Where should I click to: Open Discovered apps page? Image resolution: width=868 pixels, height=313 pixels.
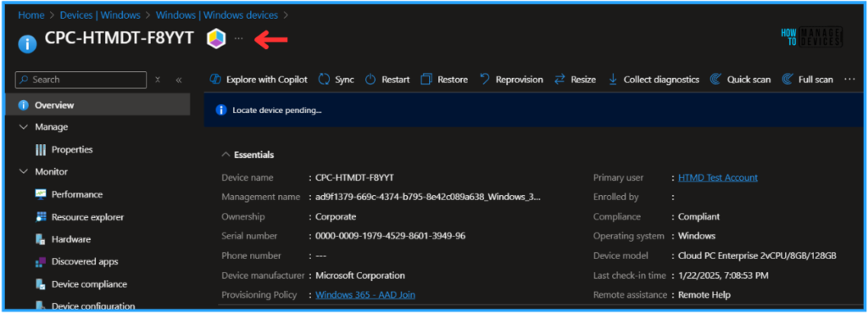pyautogui.click(x=85, y=261)
